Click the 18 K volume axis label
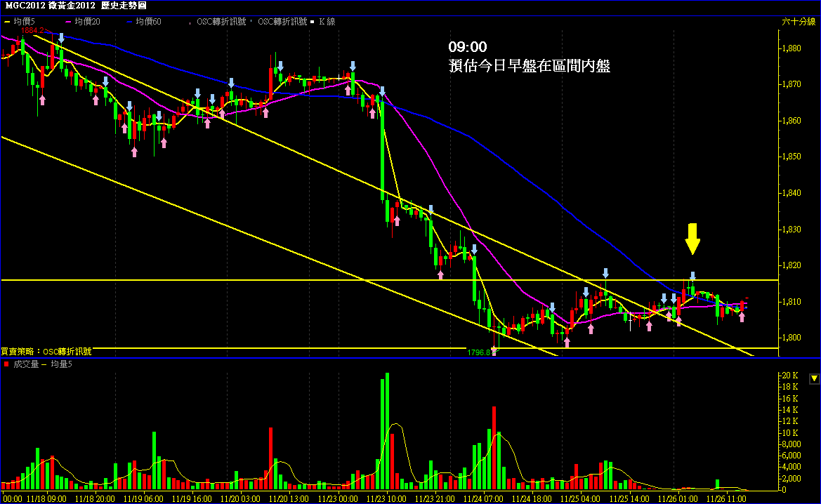 tap(790, 387)
